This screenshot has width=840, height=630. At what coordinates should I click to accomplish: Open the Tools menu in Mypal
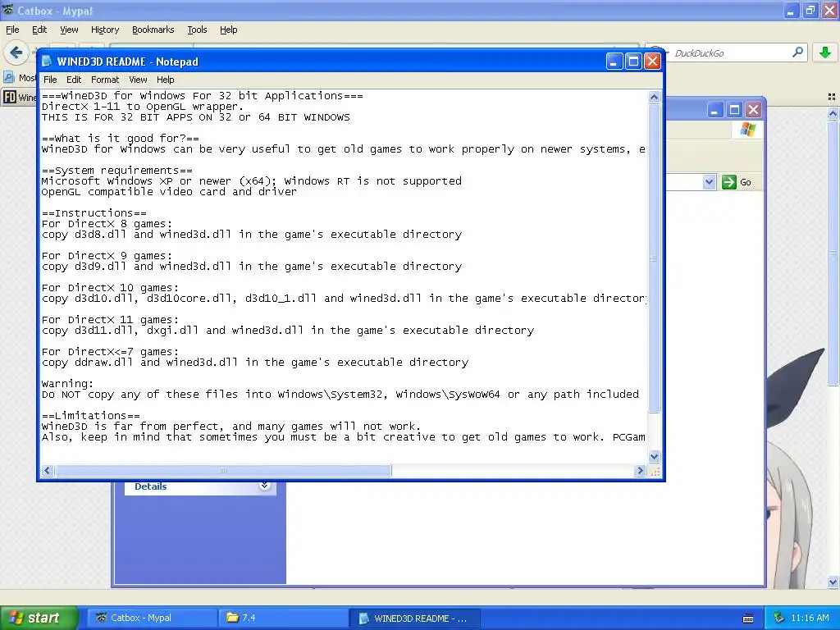(197, 30)
